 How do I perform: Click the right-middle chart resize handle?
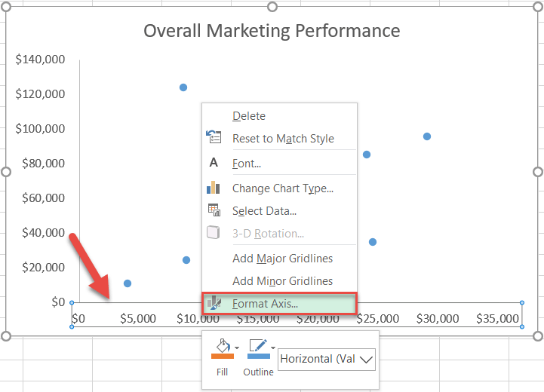[537, 172]
